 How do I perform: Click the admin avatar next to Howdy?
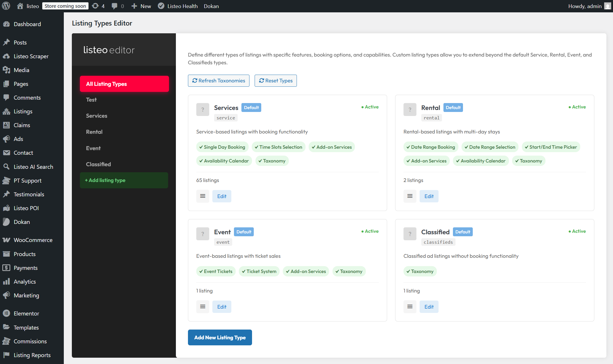(607, 6)
